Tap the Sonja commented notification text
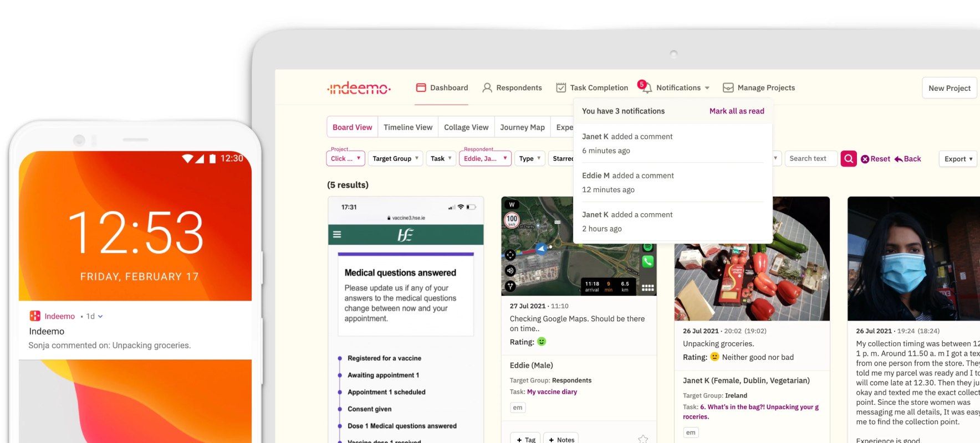The height and width of the screenshot is (443, 980). [x=110, y=345]
